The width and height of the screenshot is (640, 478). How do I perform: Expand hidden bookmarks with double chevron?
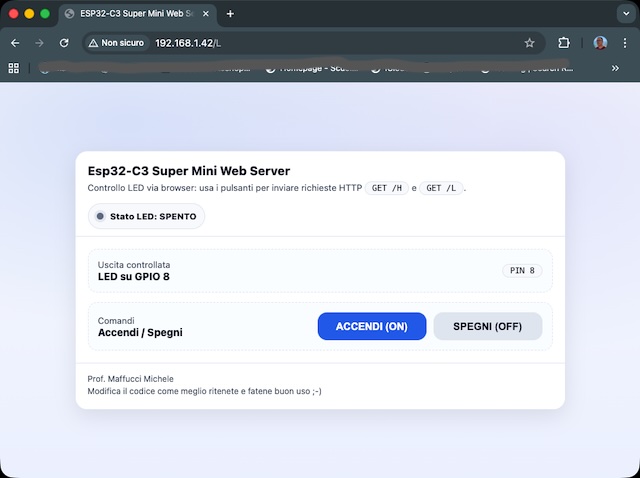tap(615, 68)
